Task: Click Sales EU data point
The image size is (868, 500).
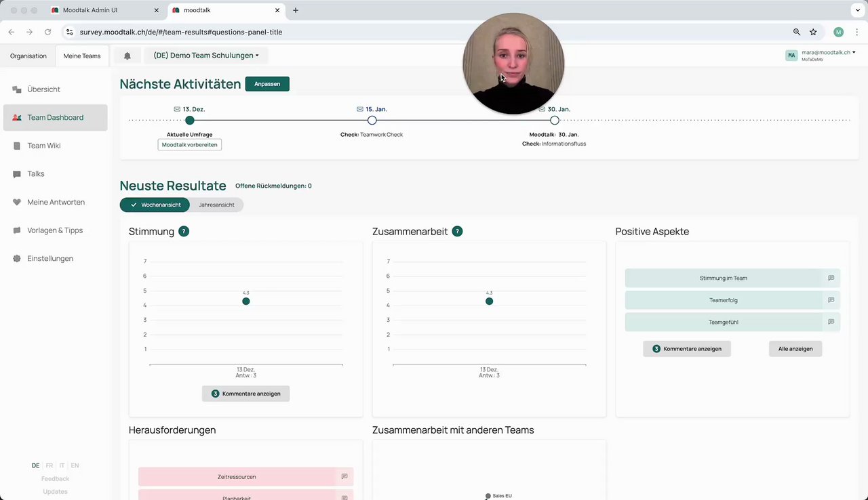Action: pyautogui.click(x=488, y=496)
